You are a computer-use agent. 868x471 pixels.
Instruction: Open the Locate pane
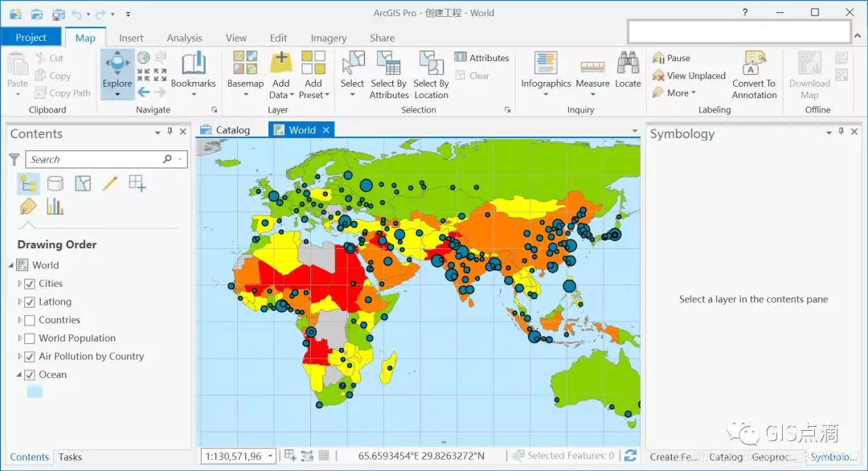(x=628, y=70)
